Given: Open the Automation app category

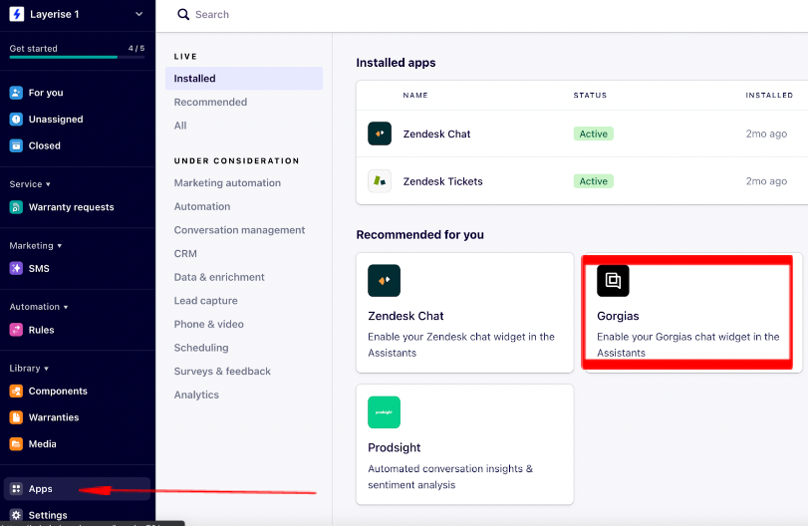Looking at the screenshot, I should (202, 206).
